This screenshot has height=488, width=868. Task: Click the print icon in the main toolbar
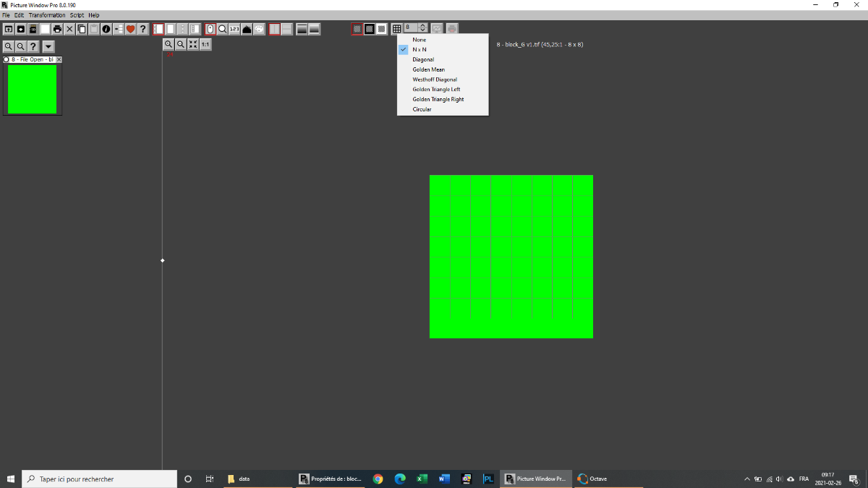pyautogui.click(x=57, y=29)
